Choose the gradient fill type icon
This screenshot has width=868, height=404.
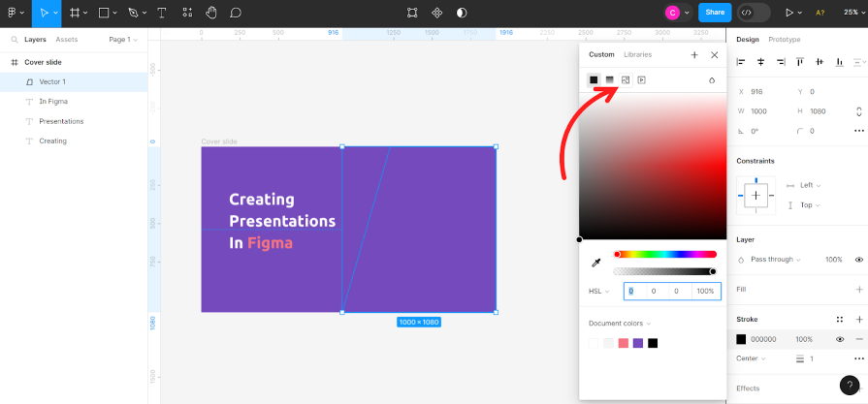(610, 79)
